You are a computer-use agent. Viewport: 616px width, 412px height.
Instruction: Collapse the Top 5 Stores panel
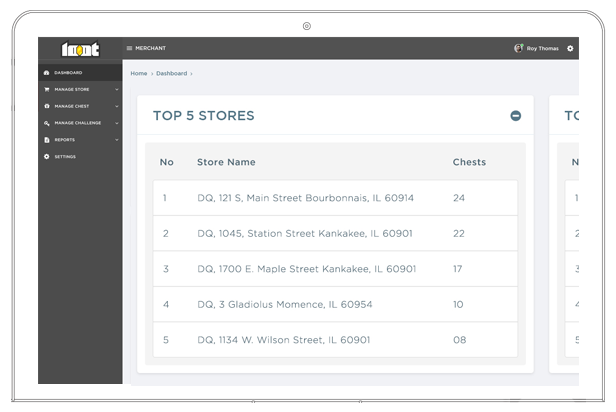515,116
